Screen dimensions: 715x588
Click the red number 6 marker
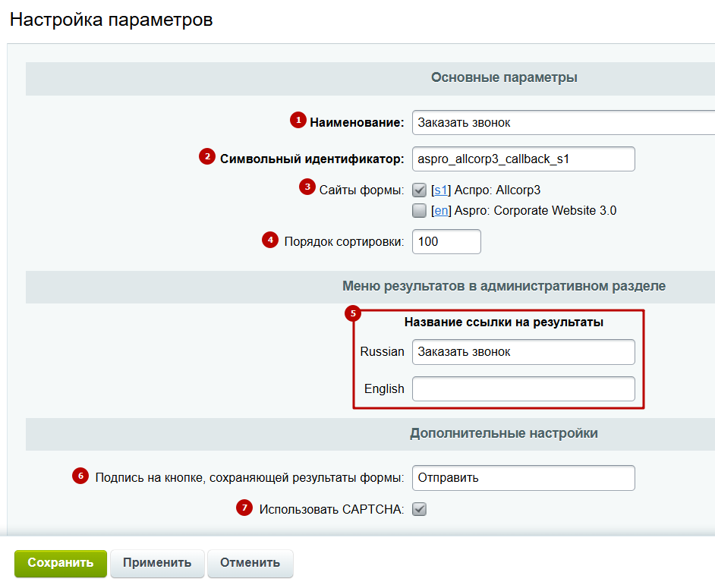80,476
